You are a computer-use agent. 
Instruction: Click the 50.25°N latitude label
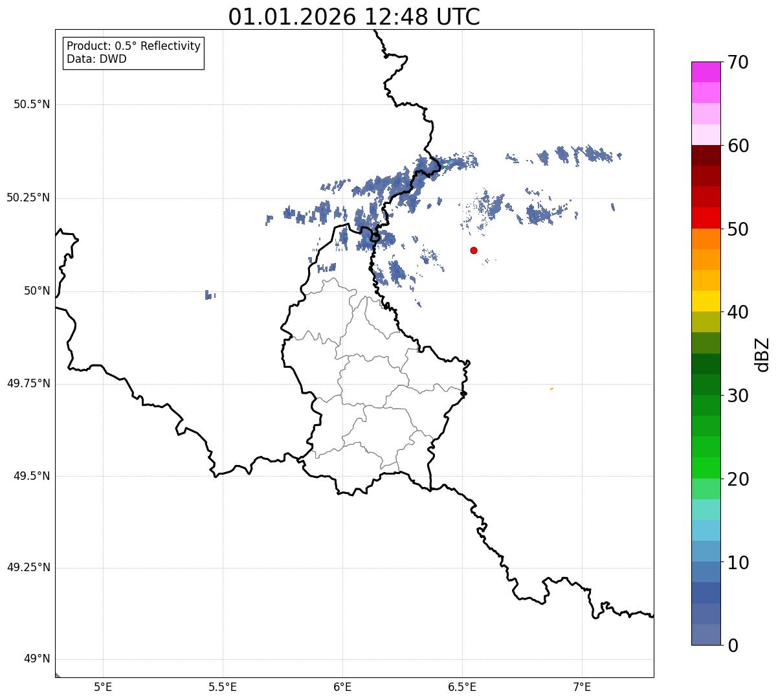coord(28,198)
